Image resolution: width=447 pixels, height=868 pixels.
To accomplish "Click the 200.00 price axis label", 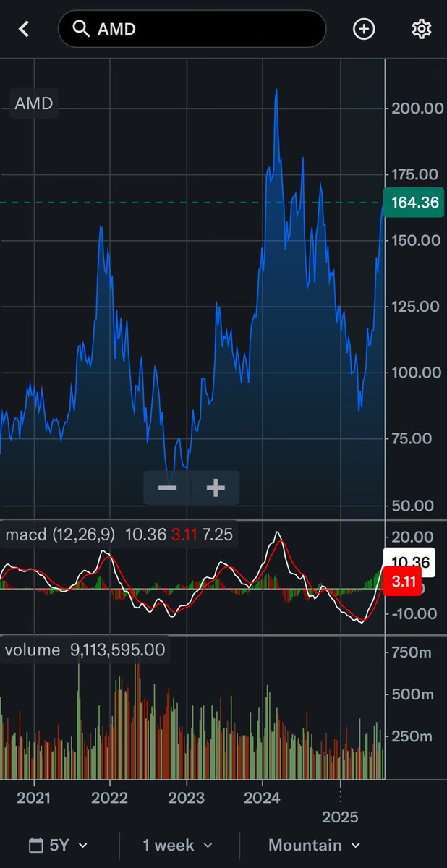I will 416,109.
